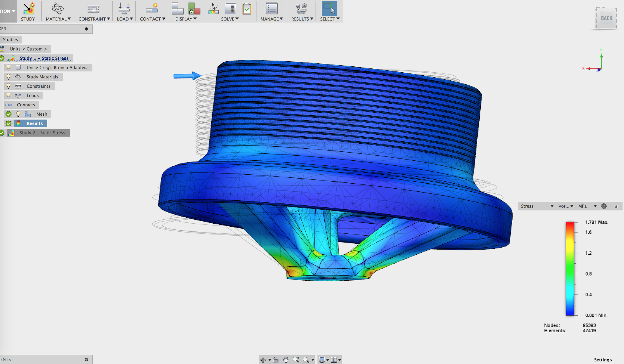Click the Settings link at bottom right

click(602, 360)
